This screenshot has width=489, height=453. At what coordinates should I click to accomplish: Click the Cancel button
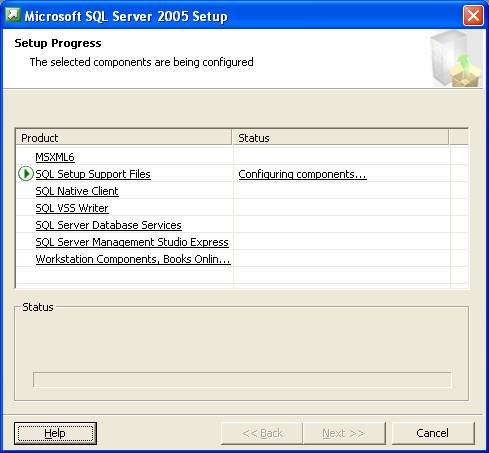point(433,433)
